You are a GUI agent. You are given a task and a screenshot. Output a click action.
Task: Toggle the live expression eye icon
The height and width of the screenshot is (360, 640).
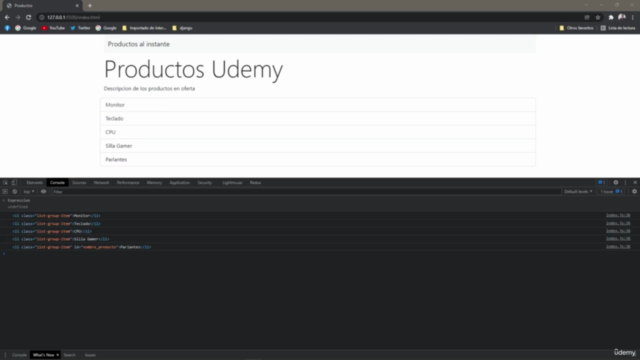pyautogui.click(x=43, y=191)
